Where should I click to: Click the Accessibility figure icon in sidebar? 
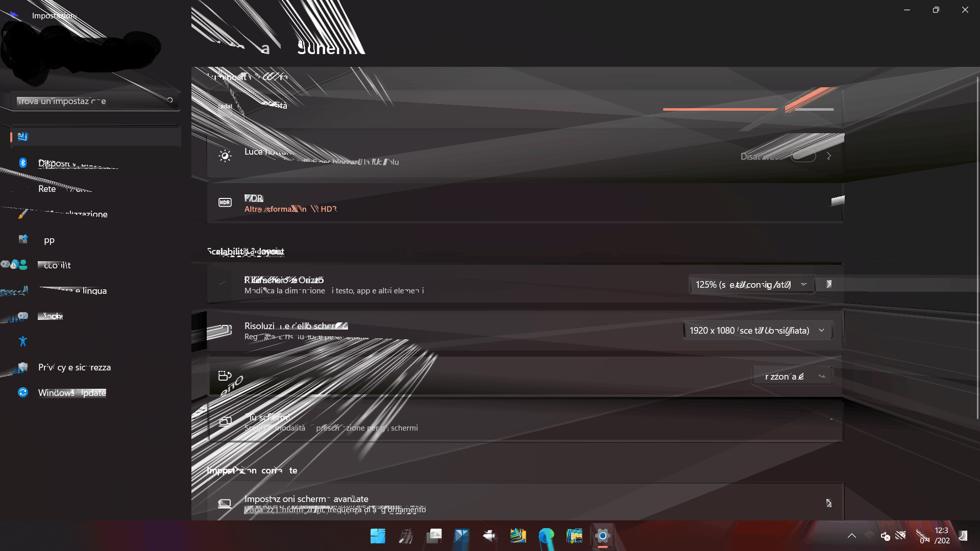tap(22, 342)
